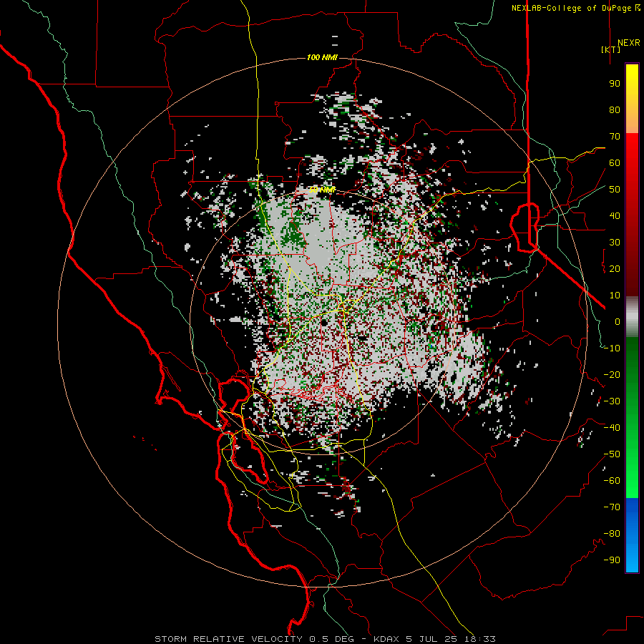Click the 60 value on velocity scale
644x644 pixels.
click(615, 163)
